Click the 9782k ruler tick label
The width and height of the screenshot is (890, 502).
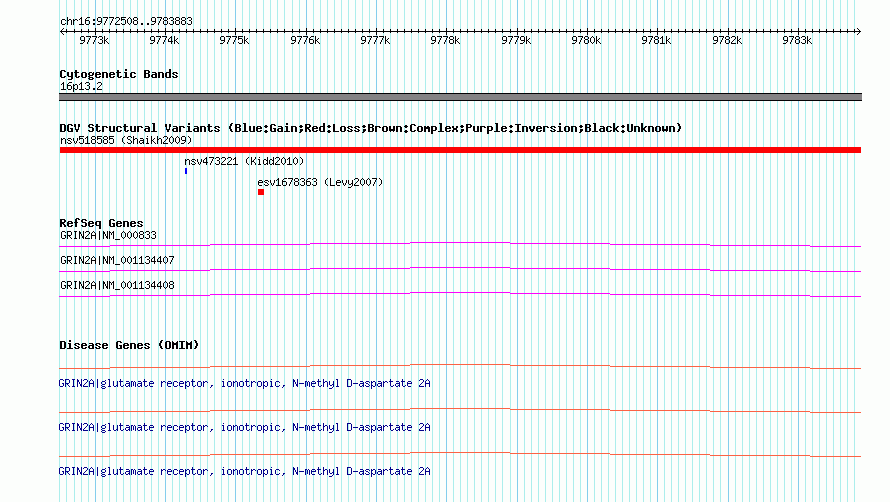(x=727, y=40)
